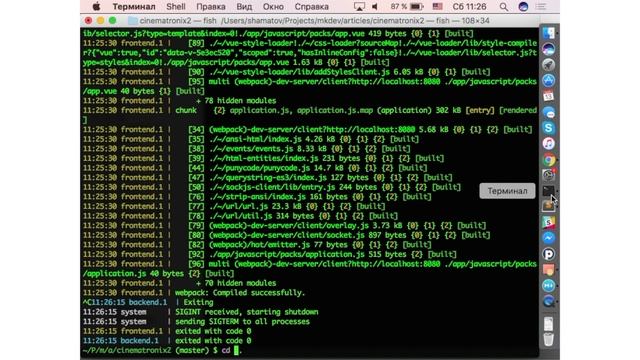Image resolution: width=640 pixels, height=360 pixels.
Task: Open the Вид menu
Action: point(244,7)
